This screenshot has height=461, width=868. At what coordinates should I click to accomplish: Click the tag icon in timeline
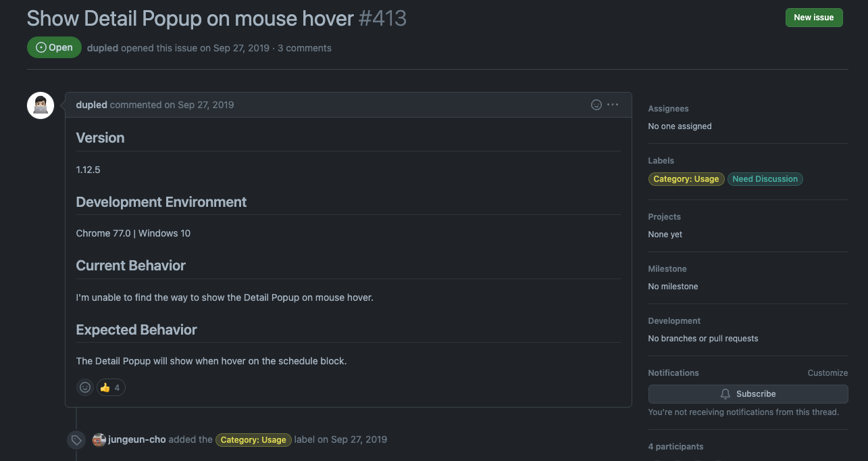pos(77,440)
